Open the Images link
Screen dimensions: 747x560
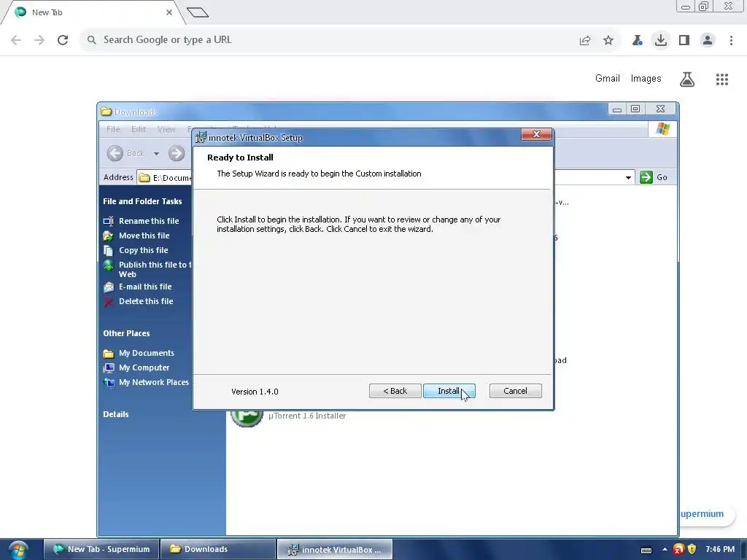(646, 79)
